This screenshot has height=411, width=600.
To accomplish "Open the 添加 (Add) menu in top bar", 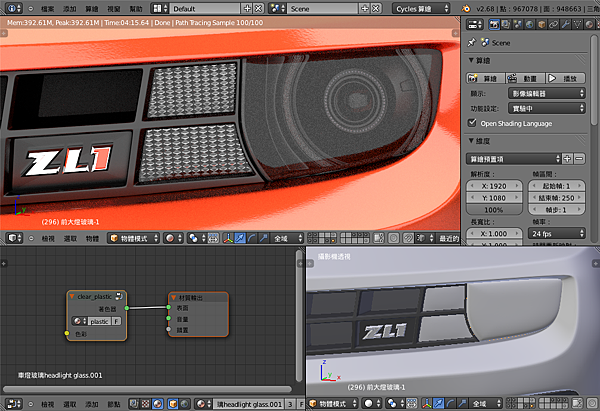I will (x=70, y=8).
